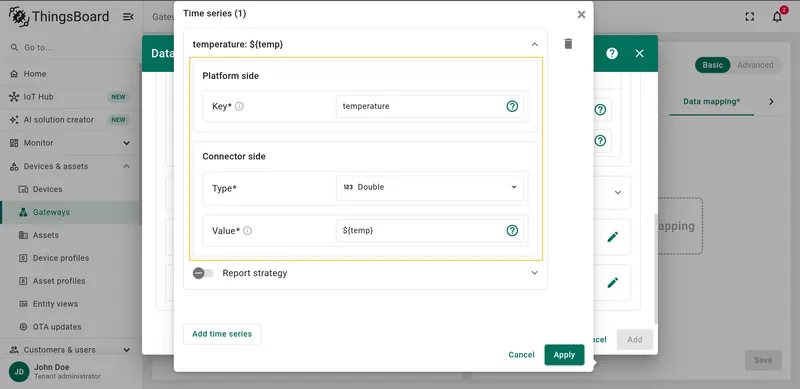Collapse Devices & assets section
Viewport: 800px width, 389px height.
[70, 166]
